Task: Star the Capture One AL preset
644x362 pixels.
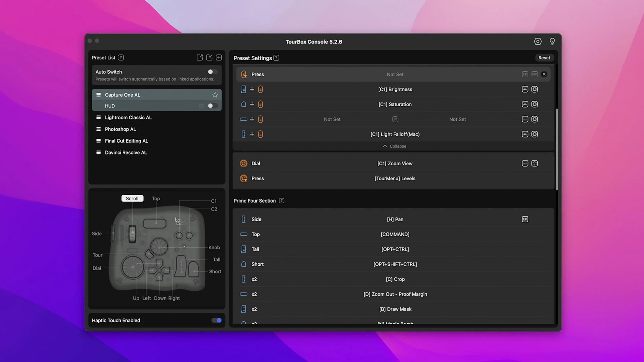Action: [x=215, y=95]
